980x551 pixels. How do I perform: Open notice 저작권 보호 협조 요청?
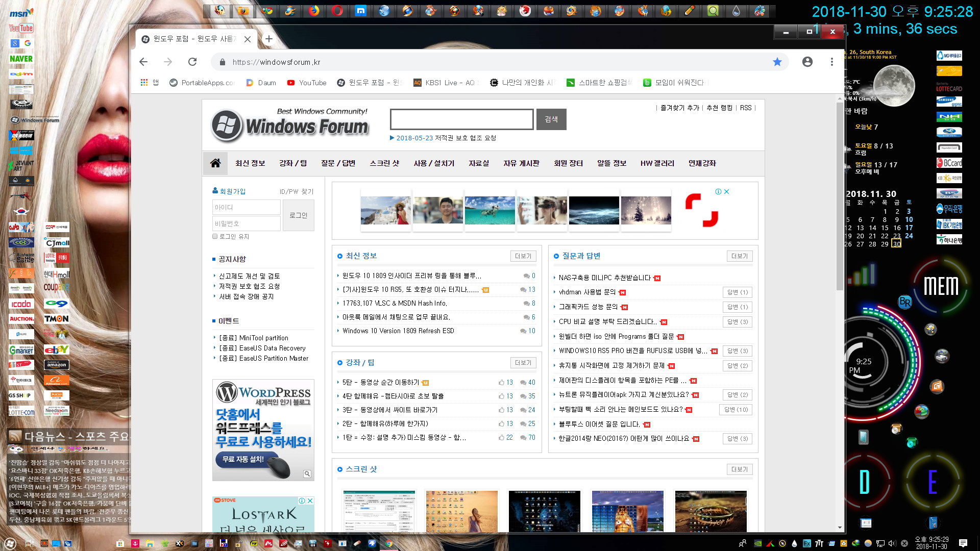click(250, 286)
